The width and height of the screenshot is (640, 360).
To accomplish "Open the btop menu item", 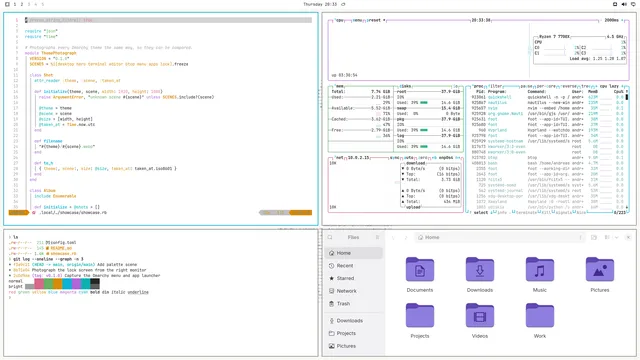I will pos(357,20).
